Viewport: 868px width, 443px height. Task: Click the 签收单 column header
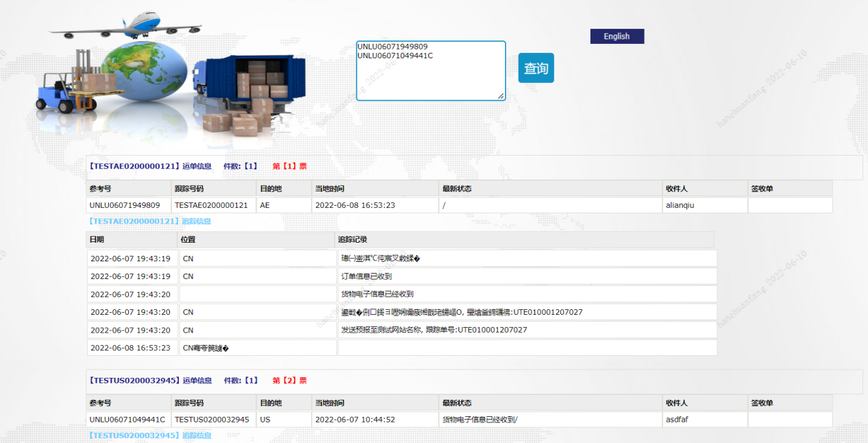tap(760, 188)
